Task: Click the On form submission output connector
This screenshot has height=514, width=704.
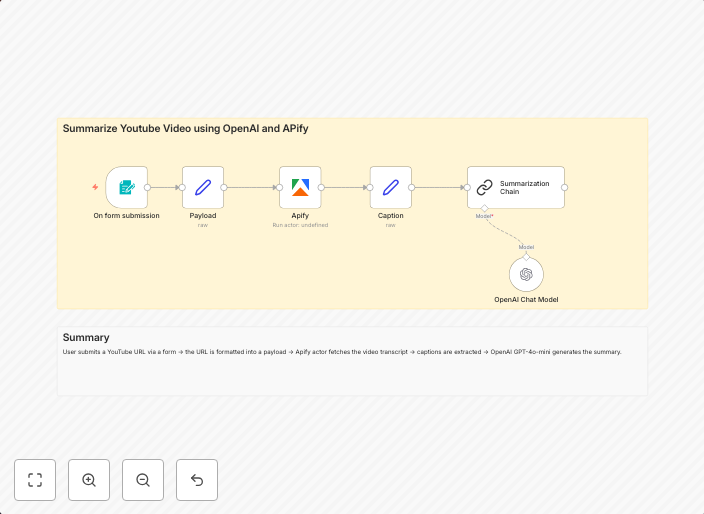Action: [x=148, y=187]
